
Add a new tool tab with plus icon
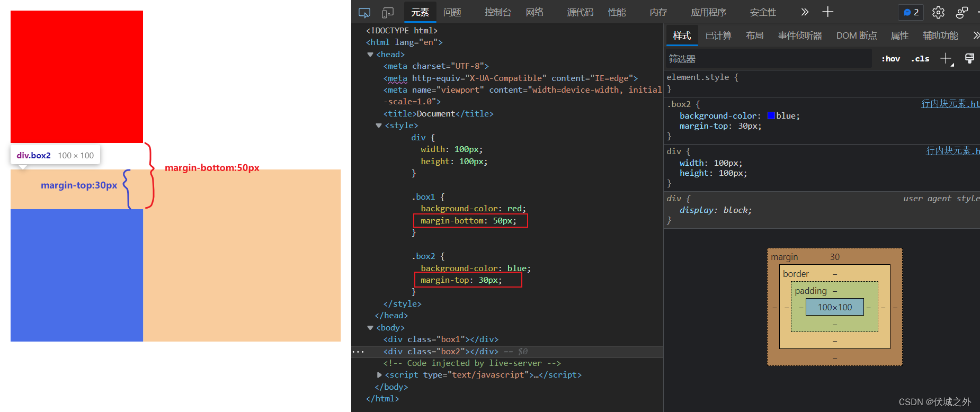(x=827, y=12)
